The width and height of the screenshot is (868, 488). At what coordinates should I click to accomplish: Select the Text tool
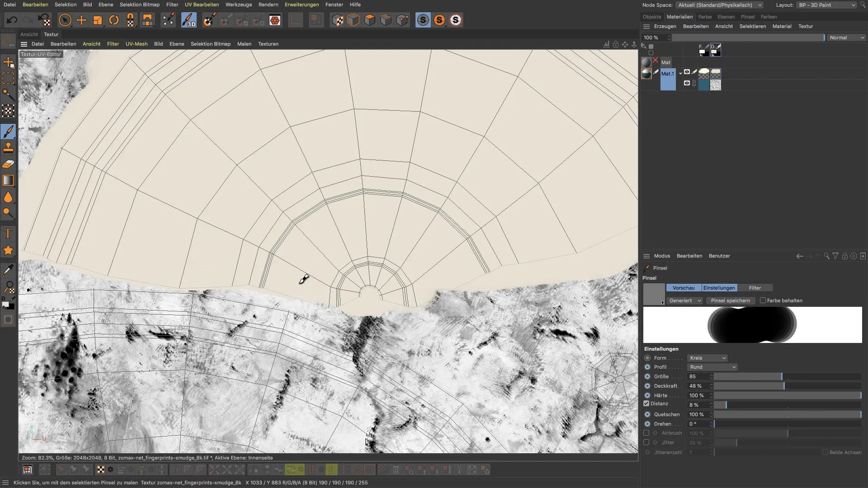[x=8, y=234]
